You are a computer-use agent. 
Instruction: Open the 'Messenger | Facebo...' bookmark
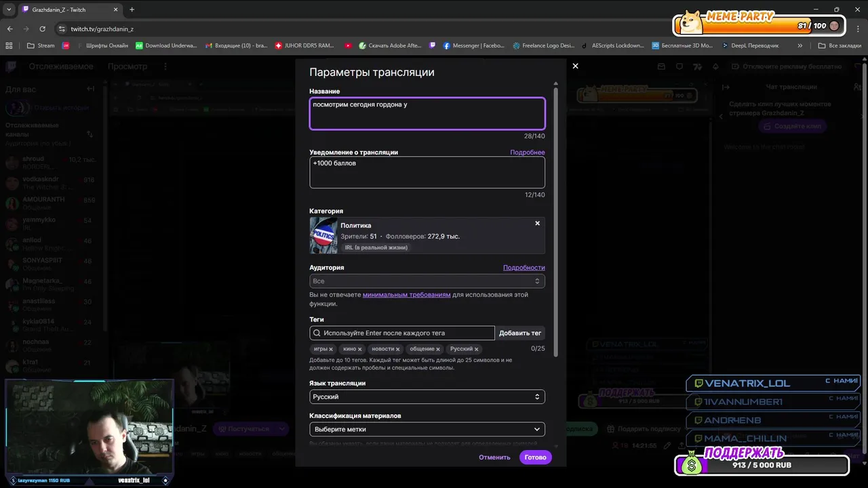point(473,45)
